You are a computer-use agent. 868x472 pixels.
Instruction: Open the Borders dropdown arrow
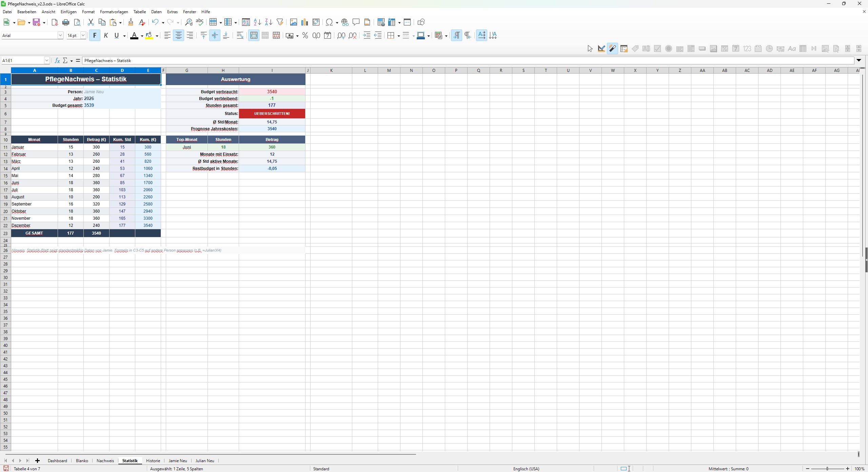coord(398,36)
